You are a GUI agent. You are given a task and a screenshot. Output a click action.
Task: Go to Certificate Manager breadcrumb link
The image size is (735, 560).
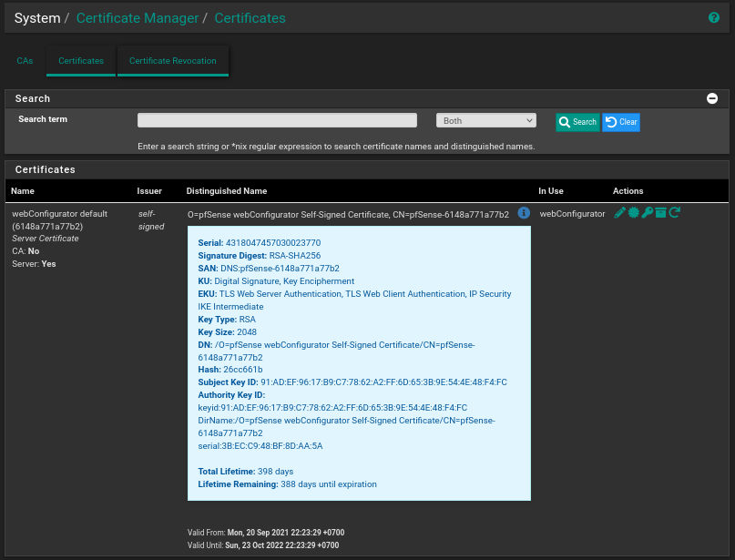[x=137, y=18]
